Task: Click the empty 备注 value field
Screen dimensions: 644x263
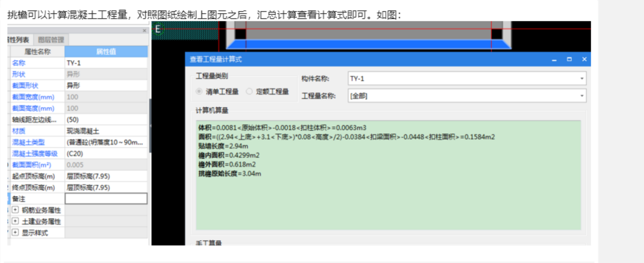Action: click(106, 198)
